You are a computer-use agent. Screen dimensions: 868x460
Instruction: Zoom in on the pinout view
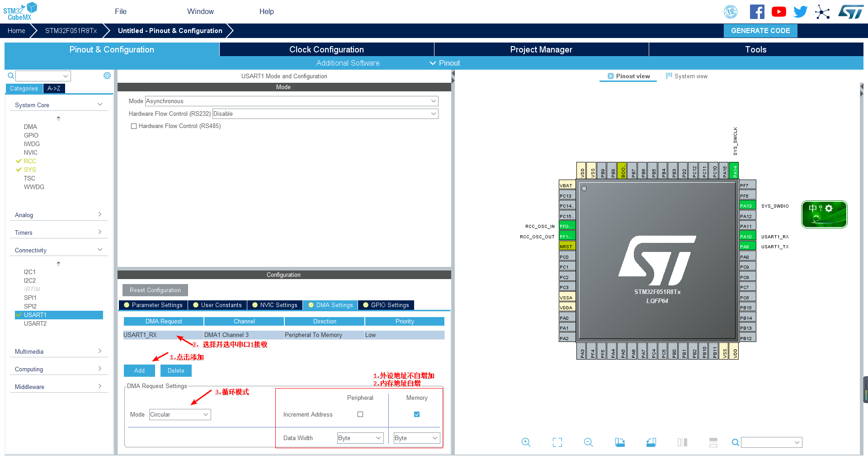(x=526, y=442)
